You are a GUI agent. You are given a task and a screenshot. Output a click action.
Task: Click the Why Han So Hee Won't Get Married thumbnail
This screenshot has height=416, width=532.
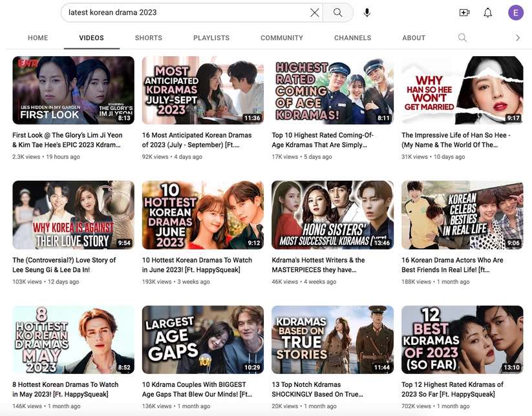[462, 89]
